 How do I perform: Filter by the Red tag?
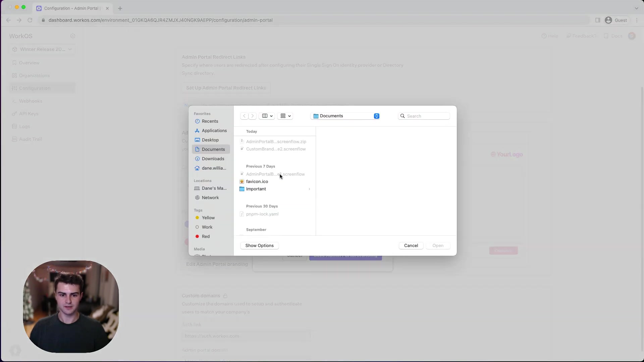pos(206,237)
